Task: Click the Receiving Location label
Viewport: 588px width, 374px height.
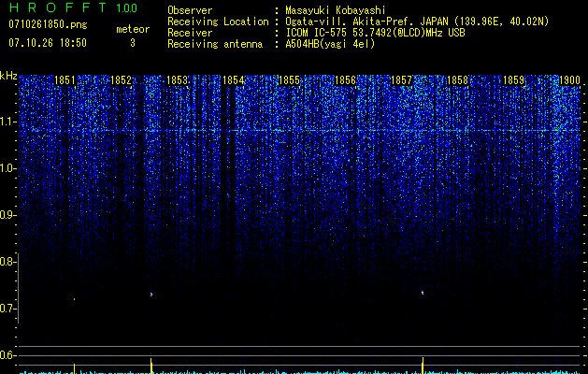Action: [x=218, y=22]
